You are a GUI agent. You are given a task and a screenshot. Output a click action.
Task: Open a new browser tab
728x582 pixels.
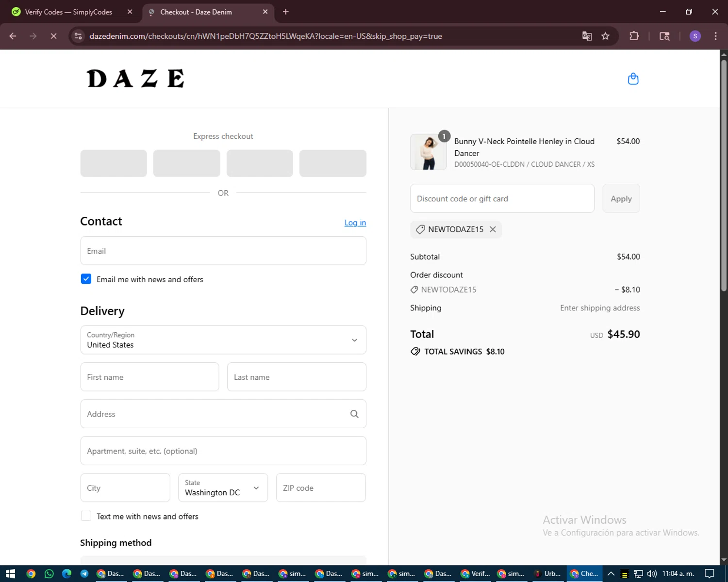[285, 12]
